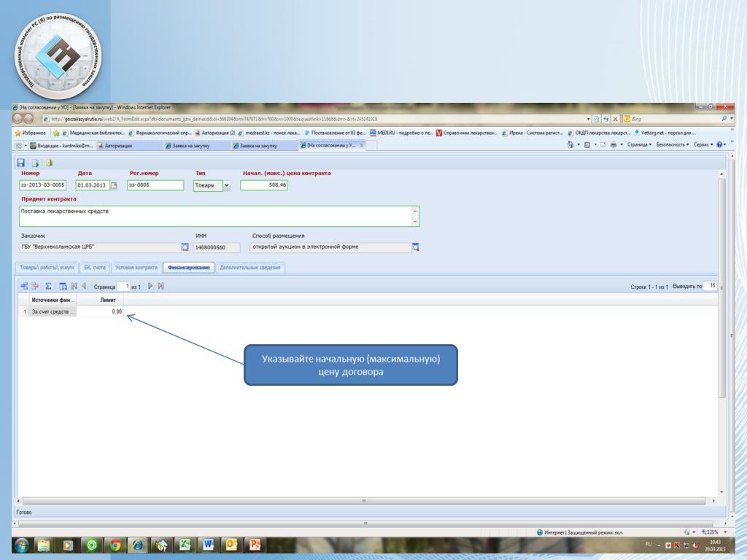
Task: Expand the Print options dropdown arrow
Action: (x=622, y=145)
